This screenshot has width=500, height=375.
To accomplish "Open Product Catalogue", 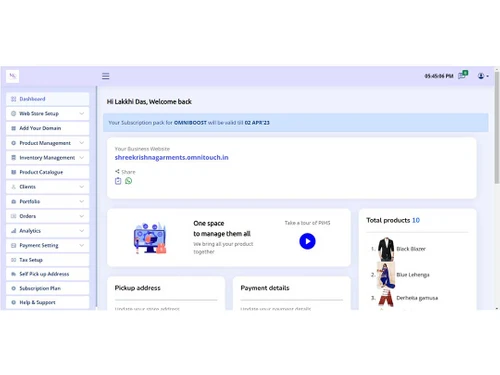I will click(48, 172).
